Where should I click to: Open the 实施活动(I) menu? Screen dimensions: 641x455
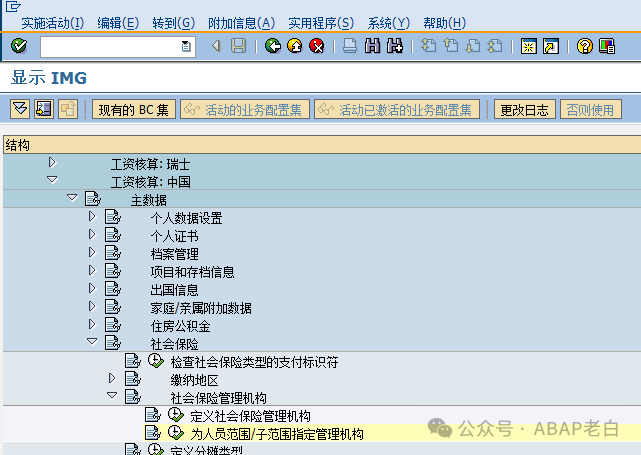pos(52,23)
